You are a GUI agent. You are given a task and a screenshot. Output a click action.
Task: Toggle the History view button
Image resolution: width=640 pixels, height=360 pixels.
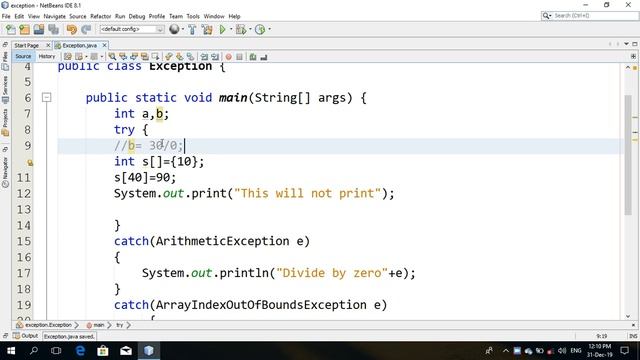47,56
